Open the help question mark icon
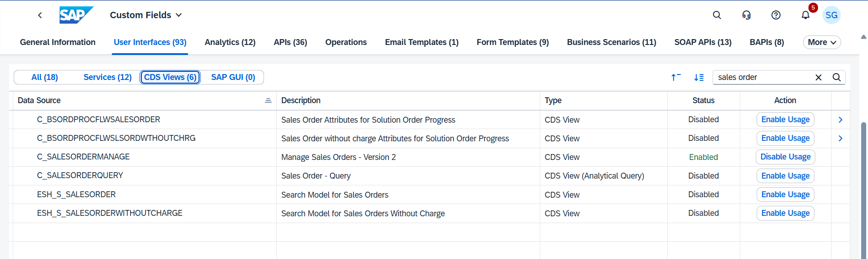Viewport: 868px width, 259px height. coord(776,15)
